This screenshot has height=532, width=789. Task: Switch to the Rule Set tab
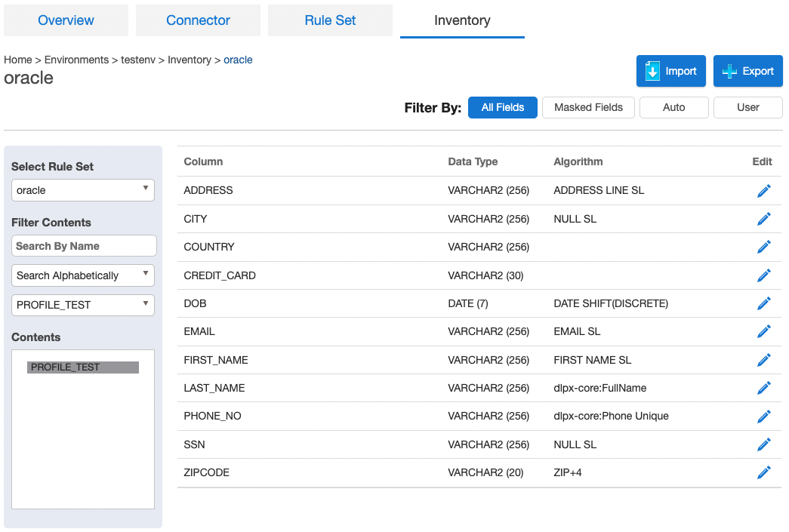(x=330, y=20)
